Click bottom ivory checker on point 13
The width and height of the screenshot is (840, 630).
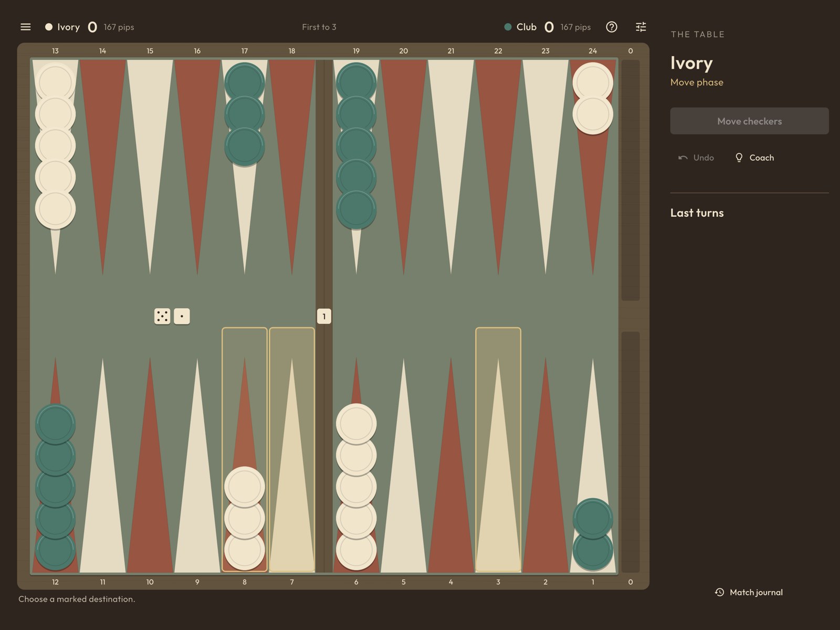[x=55, y=208]
